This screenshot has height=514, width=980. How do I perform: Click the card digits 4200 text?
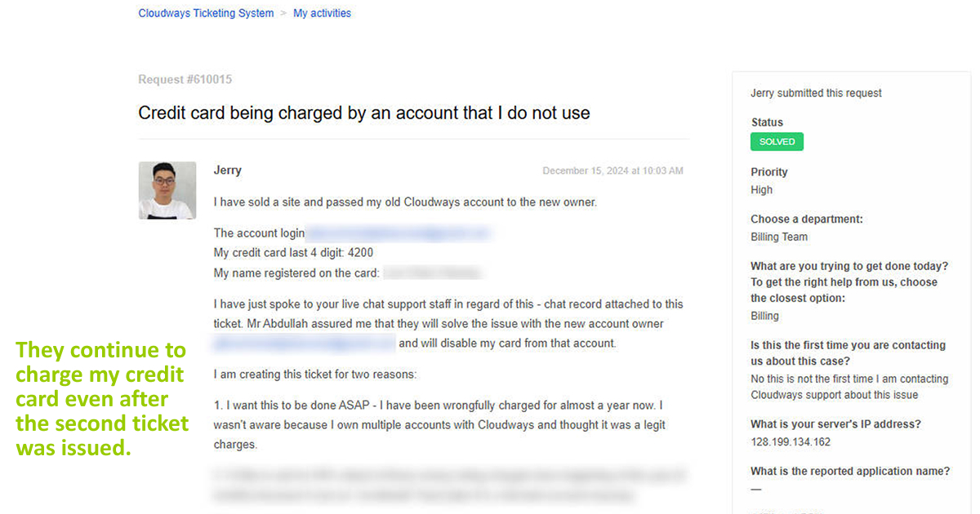367,252
